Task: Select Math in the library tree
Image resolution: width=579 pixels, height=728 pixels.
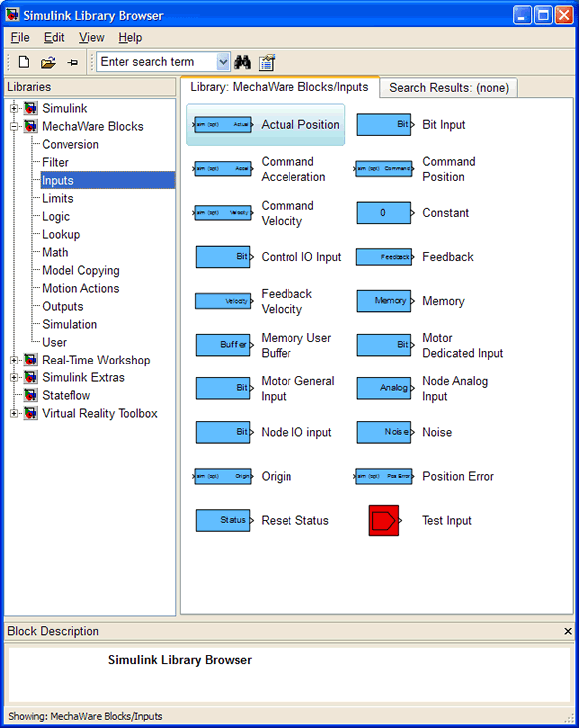Action: click(x=55, y=252)
